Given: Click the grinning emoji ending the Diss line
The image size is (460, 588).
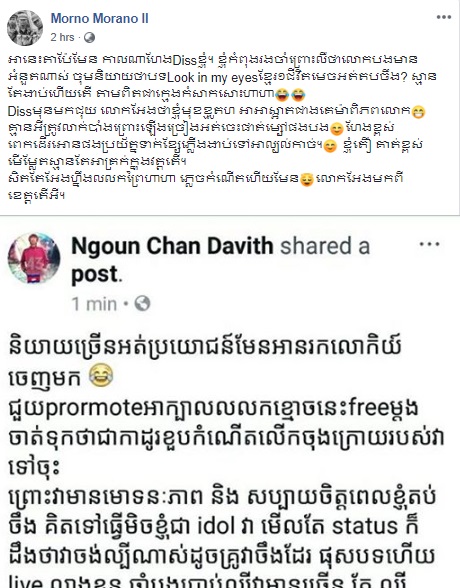Looking at the screenshot, I should tap(417, 112).
